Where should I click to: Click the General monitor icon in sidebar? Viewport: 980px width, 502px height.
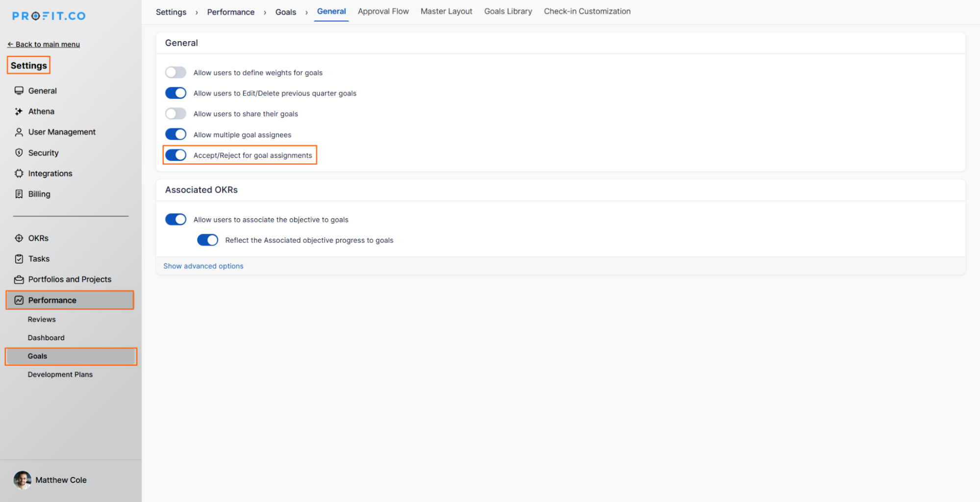[x=19, y=91]
